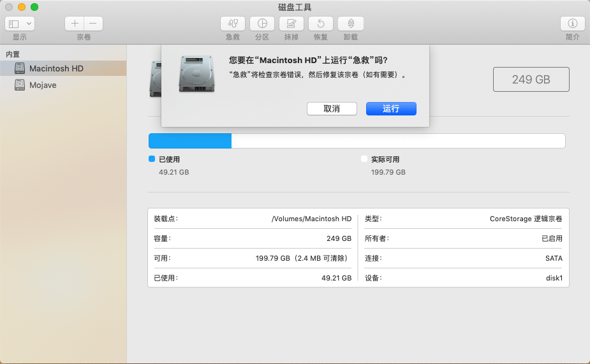
Task: Click the SATA connection value
Action: [554, 258]
